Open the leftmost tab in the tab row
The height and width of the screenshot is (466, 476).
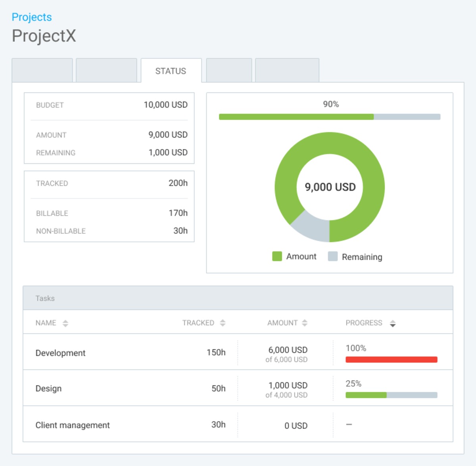point(42,70)
